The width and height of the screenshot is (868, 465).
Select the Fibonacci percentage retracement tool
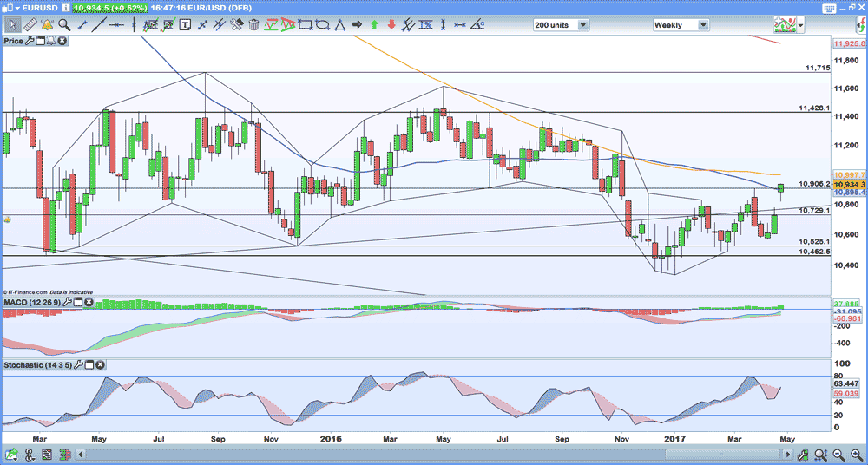[x=425, y=24]
